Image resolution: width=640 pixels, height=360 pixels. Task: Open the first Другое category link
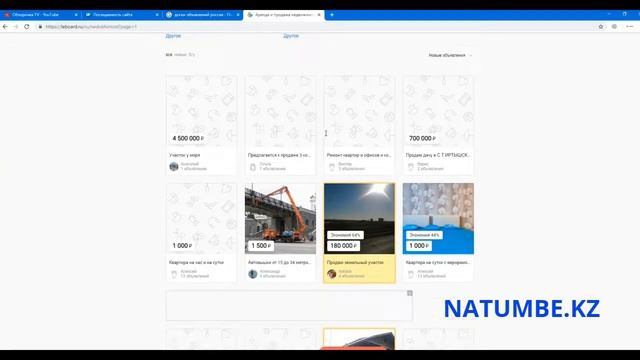173,36
